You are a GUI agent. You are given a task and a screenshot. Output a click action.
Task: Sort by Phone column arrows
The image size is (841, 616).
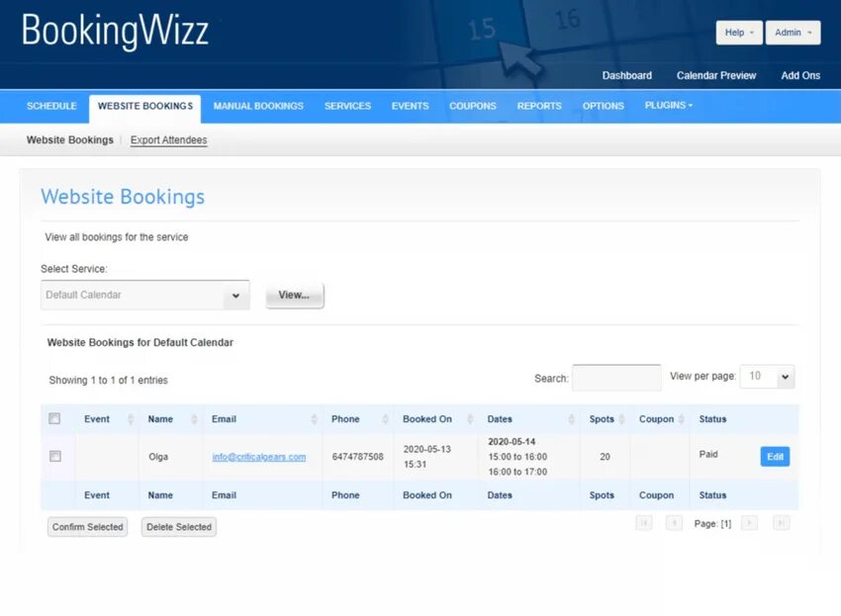tap(385, 419)
